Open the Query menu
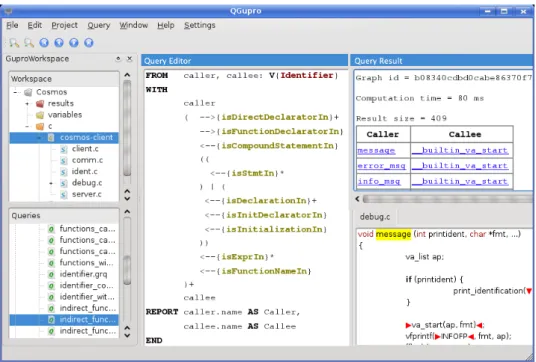This screenshot has width=536, height=362. (99, 25)
